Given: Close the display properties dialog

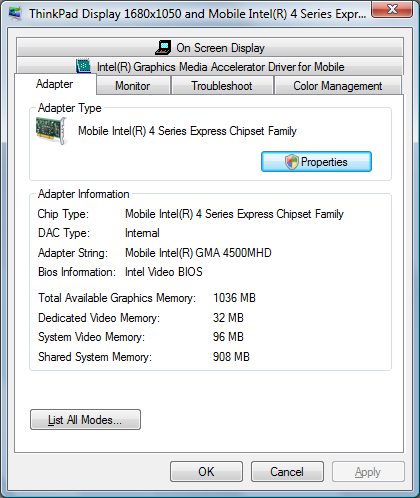Looking at the screenshot, I should (x=392, y=9).
